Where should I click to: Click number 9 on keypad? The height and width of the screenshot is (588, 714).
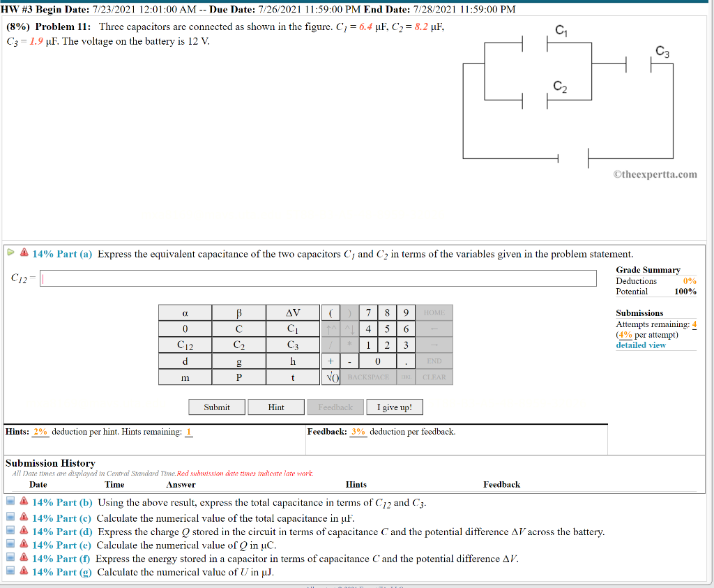[x=406, y=313]
